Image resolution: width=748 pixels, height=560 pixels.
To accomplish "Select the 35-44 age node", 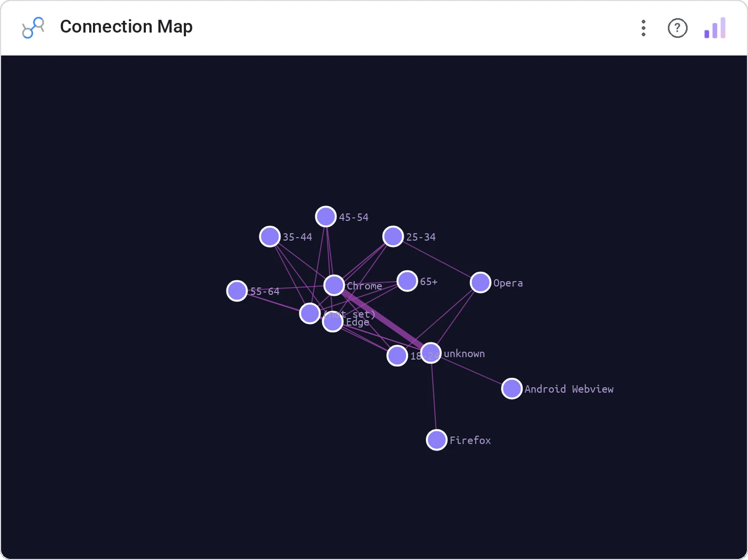I will [270, 236].
